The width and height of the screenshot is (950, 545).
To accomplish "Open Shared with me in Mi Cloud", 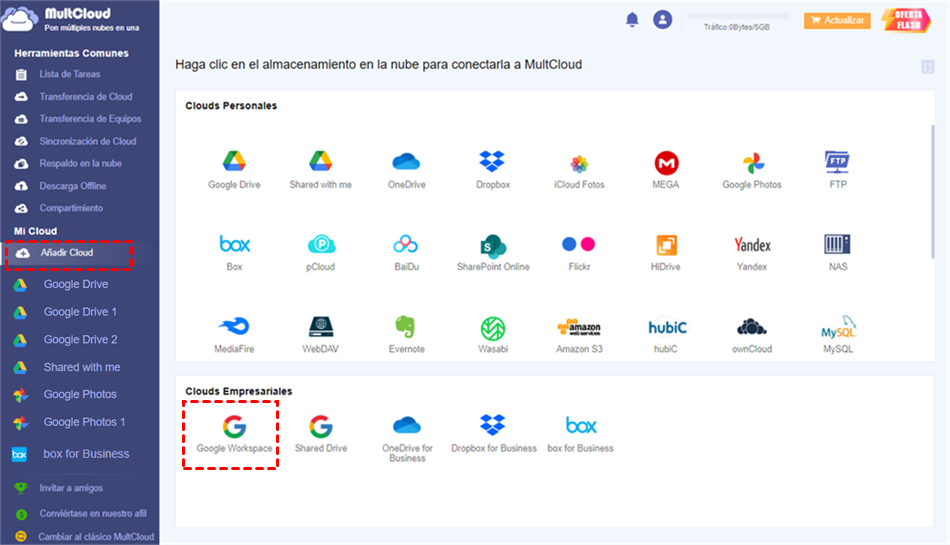I will point(81,367).
